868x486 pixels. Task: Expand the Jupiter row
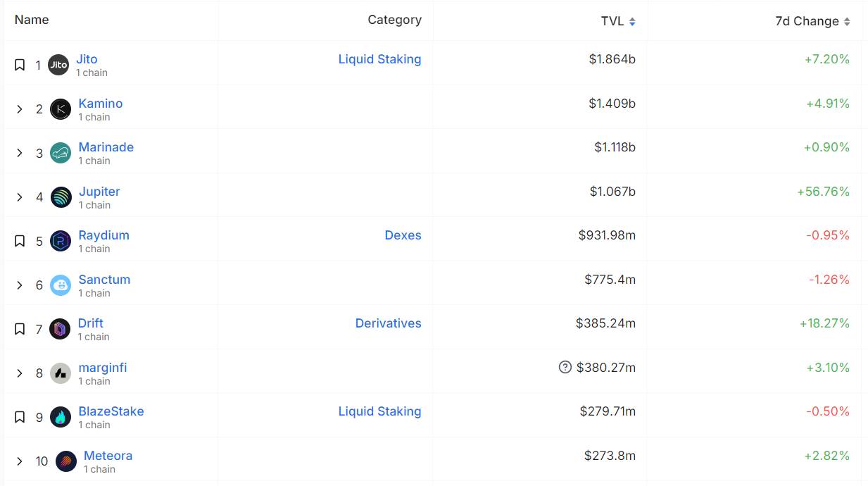(x=20, y=197)
